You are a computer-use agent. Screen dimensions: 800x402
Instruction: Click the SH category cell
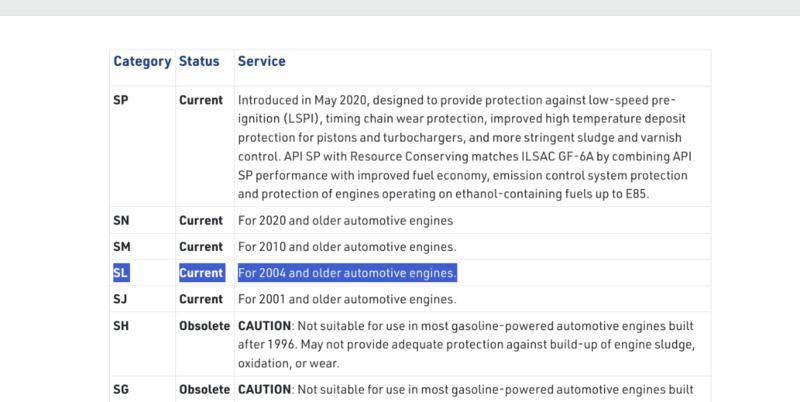pos(122,326)
